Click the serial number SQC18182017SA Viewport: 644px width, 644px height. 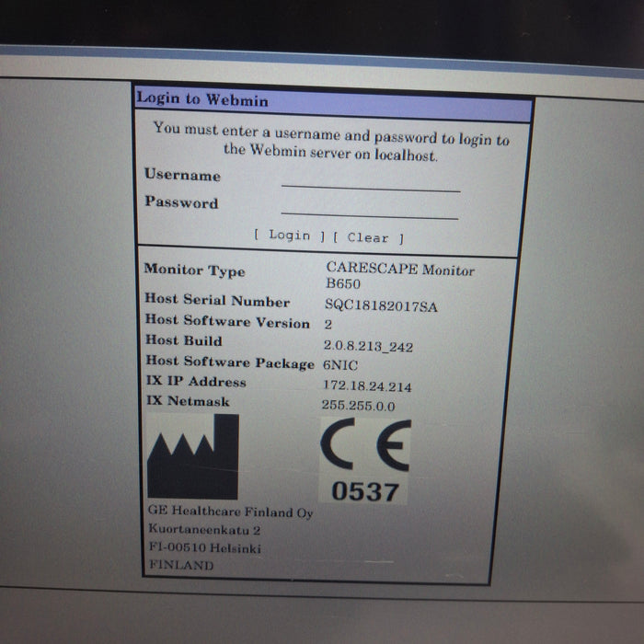[x=380, y=306]
